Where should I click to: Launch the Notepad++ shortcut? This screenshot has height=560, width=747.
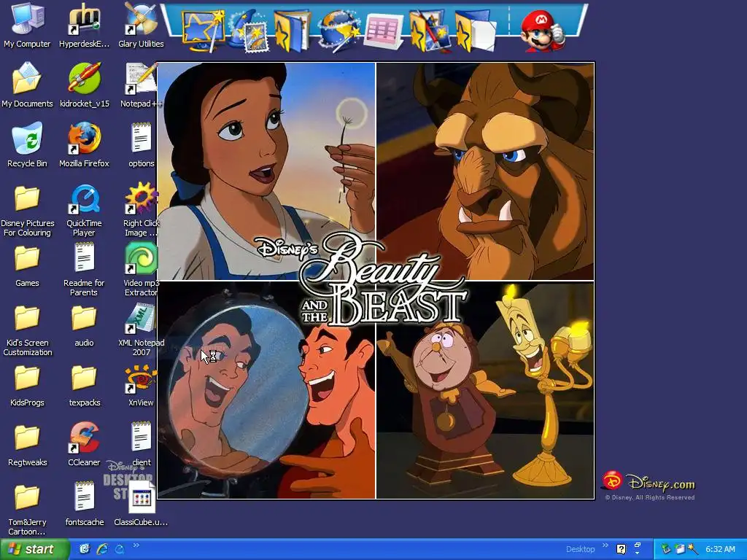click(141, 85)
